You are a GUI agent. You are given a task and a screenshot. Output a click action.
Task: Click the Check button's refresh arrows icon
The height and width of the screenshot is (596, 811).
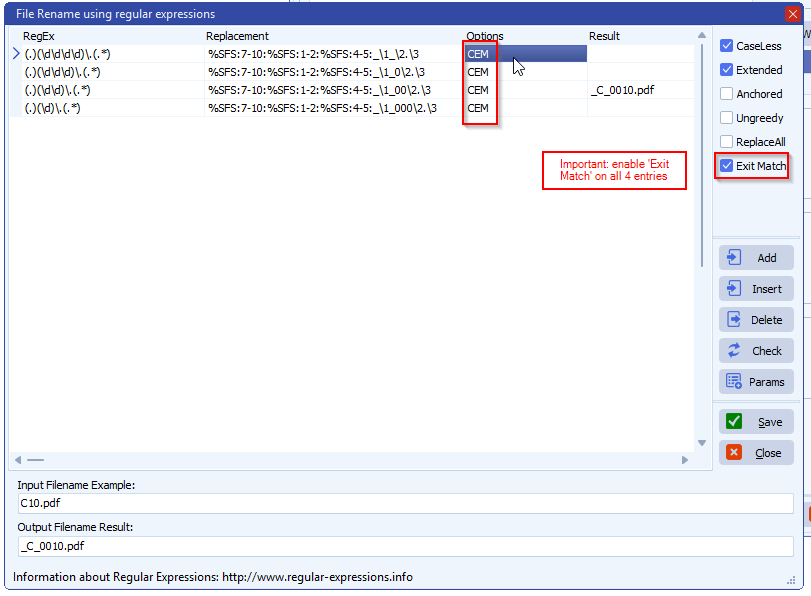(734, 350)
